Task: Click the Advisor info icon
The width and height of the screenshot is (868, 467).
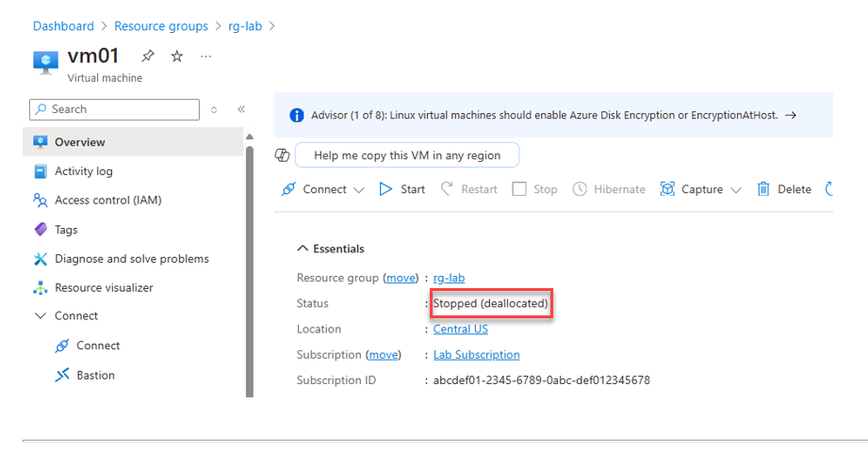Action: point(297,115)
